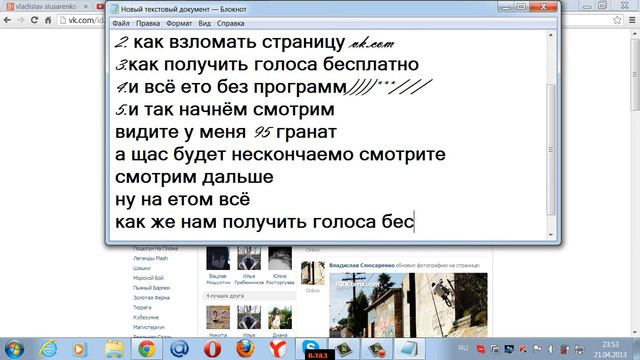This screenshot has height=360, width=640.
Task: Open the Золотая Ферма app link on VK
Action: click(x=151, y=298)
